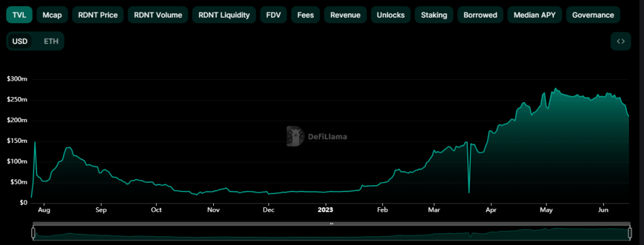Click the Apr x-axis label
Image resolution: width=644 pixels, height=245 pixels.
coord(491,210)
